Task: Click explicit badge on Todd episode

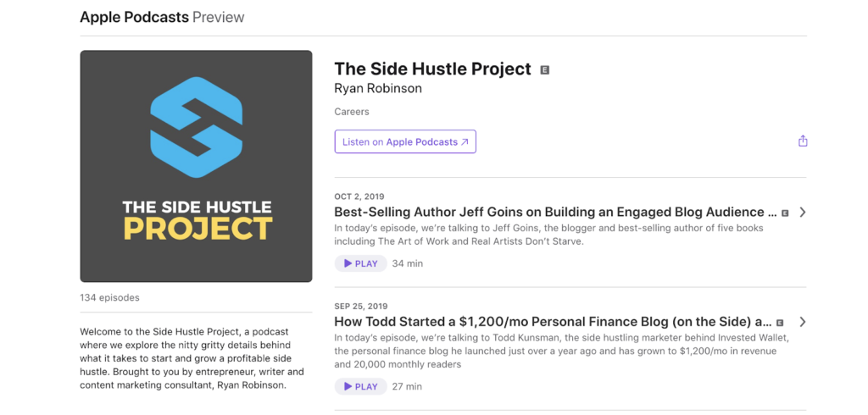Action: pos(780,323)
